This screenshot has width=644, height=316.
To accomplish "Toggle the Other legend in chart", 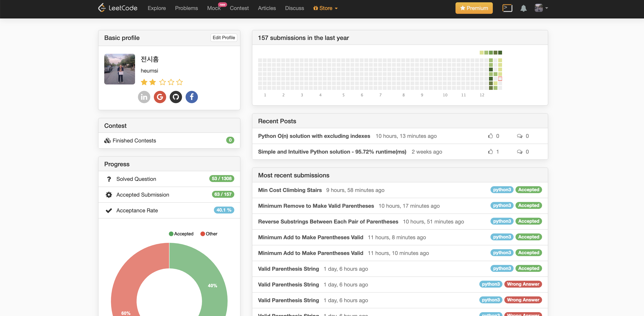I will [209, 234].
